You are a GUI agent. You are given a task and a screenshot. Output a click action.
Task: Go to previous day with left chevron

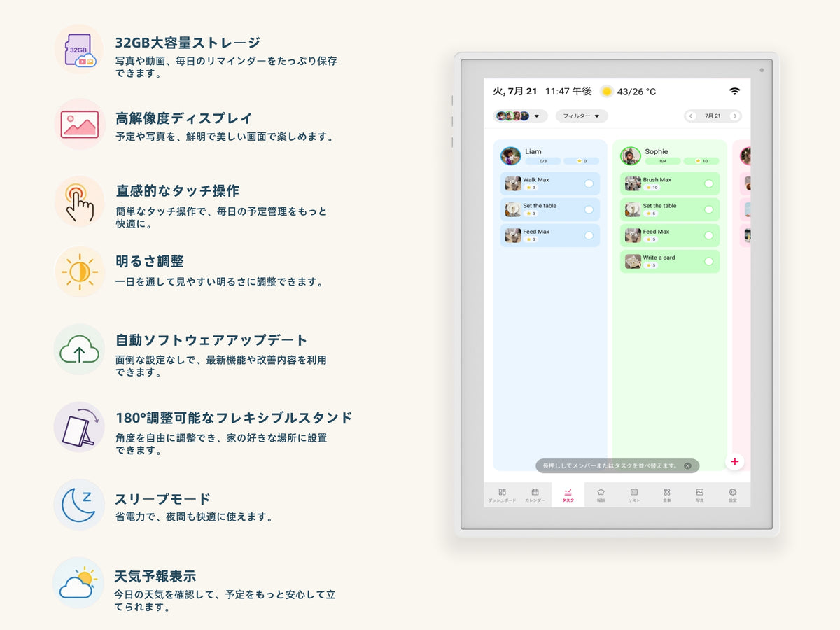(x=691, y=116)
